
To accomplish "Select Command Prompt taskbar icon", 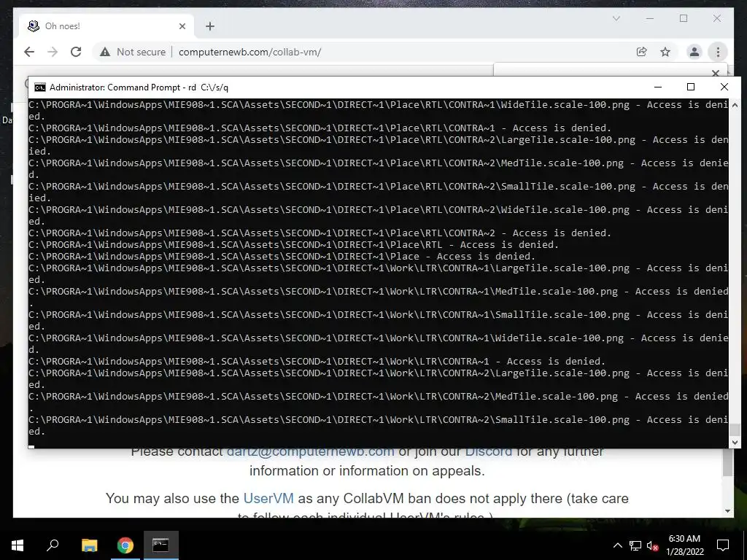I will pyautogui.click(x=161, y=545).
